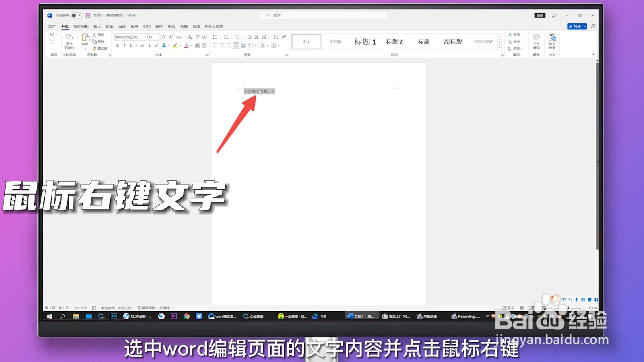Click the Sign in (登录) button

[x=540, y=15]
